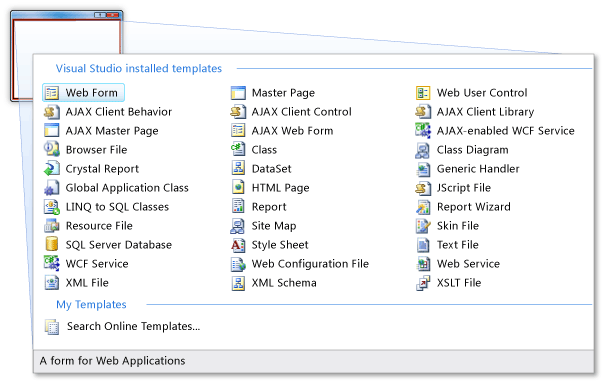Click the Skin File icon

point(423,226)
